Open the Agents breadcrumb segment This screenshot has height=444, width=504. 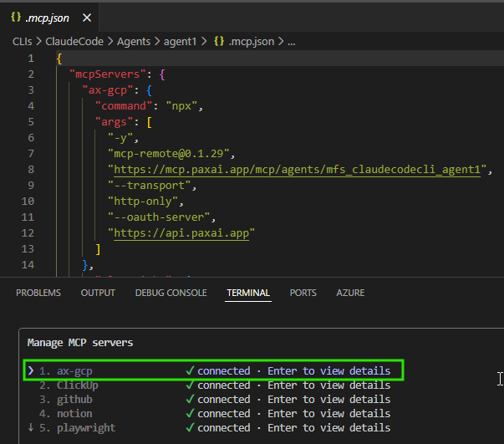tap(133, 41)
